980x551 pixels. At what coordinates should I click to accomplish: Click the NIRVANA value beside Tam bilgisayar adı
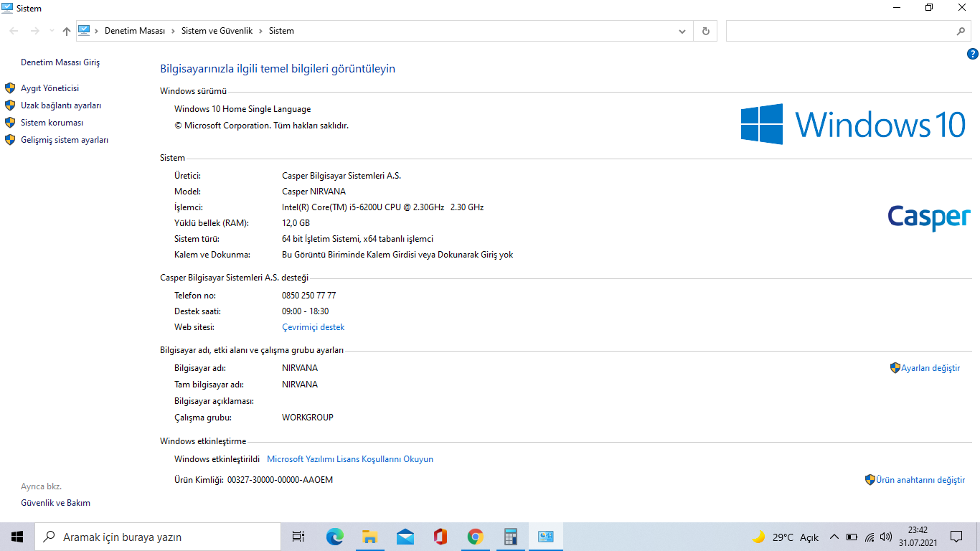click(x=300, y=385)
